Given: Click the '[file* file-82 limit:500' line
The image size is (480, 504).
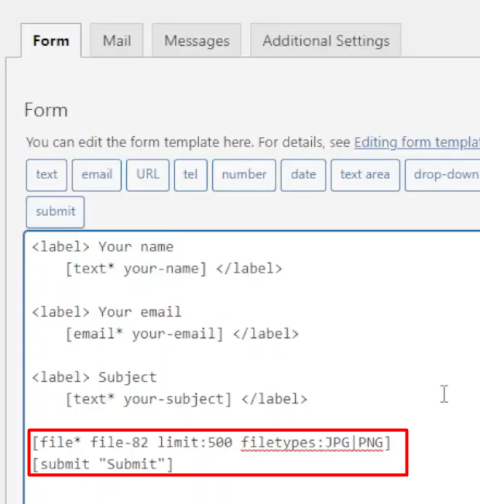Looking at the screenshot, I should tap(211, 443).
